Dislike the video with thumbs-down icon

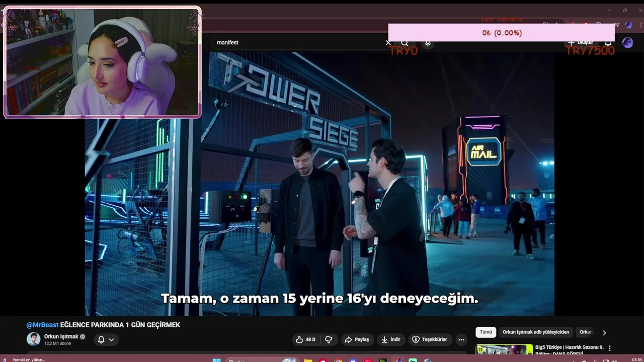(329, 339)
